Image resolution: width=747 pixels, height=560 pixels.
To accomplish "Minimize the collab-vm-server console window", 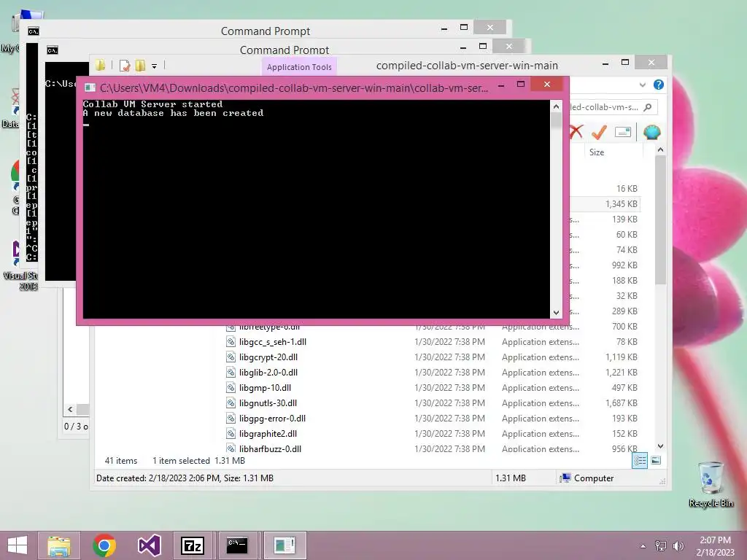I will click(501, 85).
